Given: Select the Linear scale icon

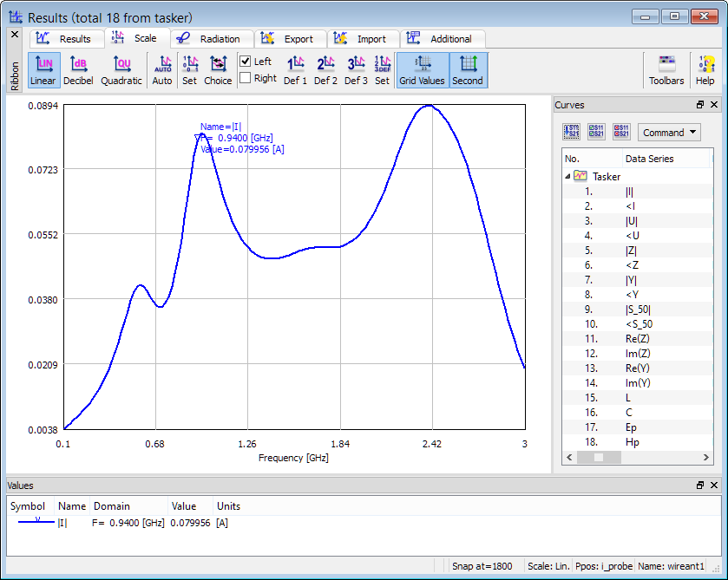Looking at the screenshot, I should (43, 69).
